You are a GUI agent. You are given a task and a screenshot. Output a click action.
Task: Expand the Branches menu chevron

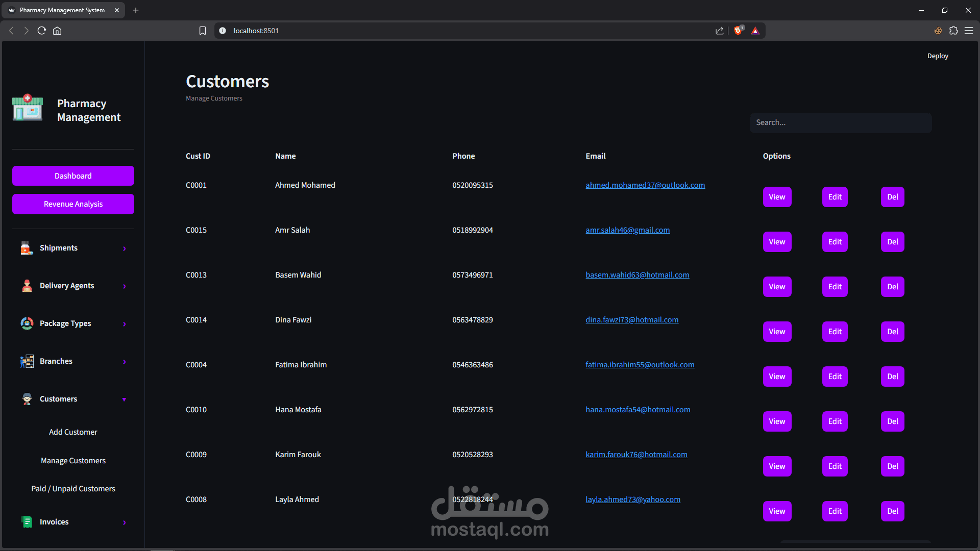pyautogui.click(x=124, y=362)
